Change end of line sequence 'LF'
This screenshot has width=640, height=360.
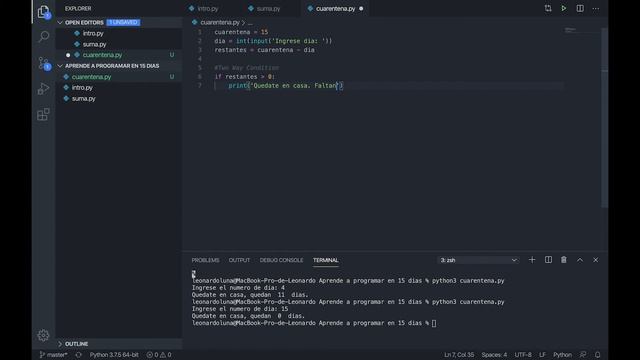click(542, 355)
